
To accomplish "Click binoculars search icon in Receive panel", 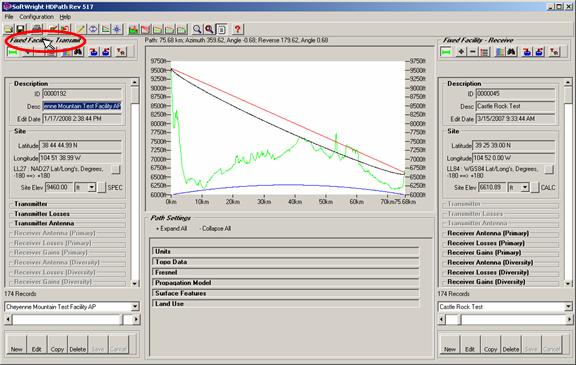I will coord(511,52).
